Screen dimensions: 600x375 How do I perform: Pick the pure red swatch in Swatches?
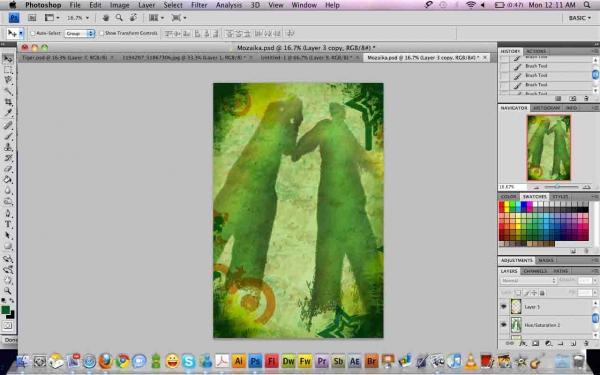point(502,205)
